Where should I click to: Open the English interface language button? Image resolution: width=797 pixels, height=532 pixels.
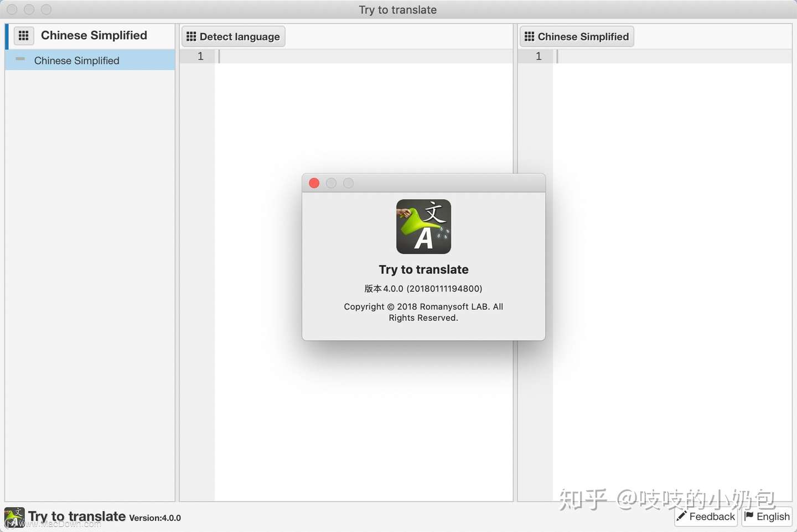pos(767,517)
